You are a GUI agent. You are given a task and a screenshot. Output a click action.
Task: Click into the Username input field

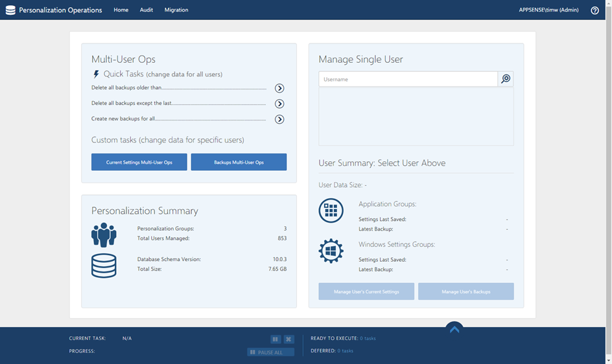point(408,79)
